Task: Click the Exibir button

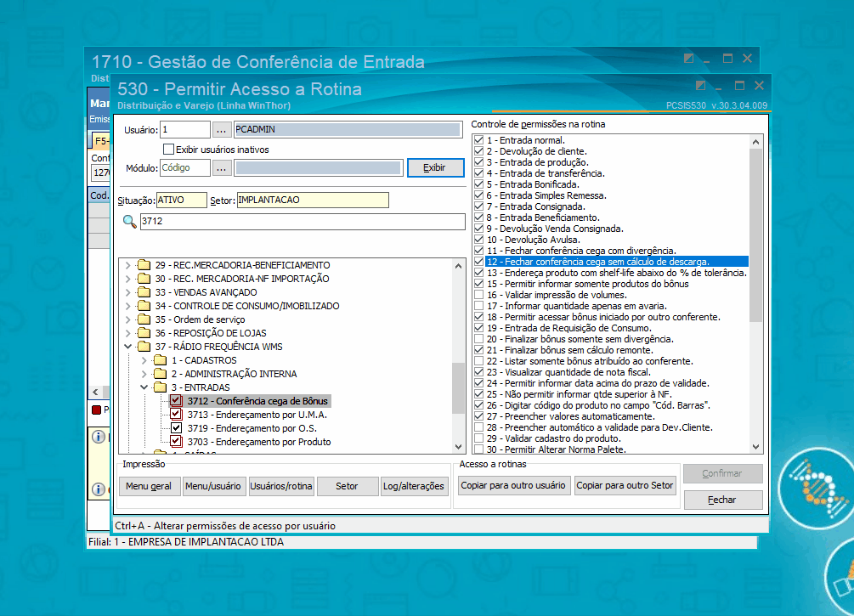Action: tap(435, 167)
